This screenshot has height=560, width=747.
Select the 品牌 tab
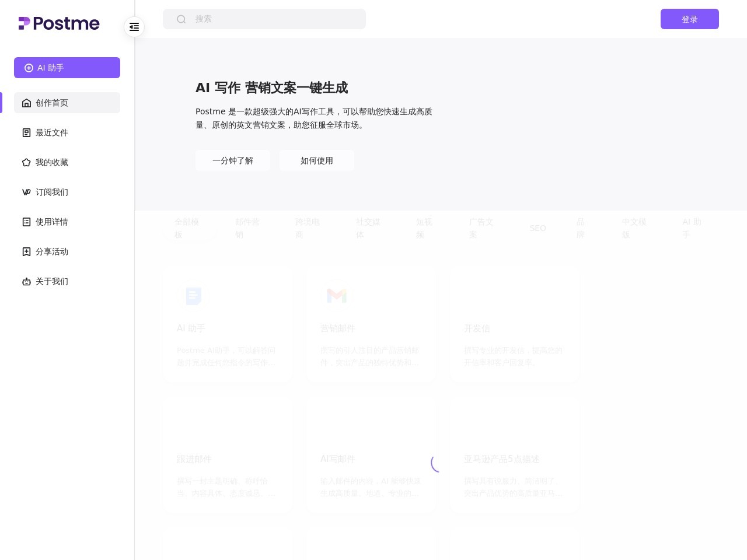[581, 228]
